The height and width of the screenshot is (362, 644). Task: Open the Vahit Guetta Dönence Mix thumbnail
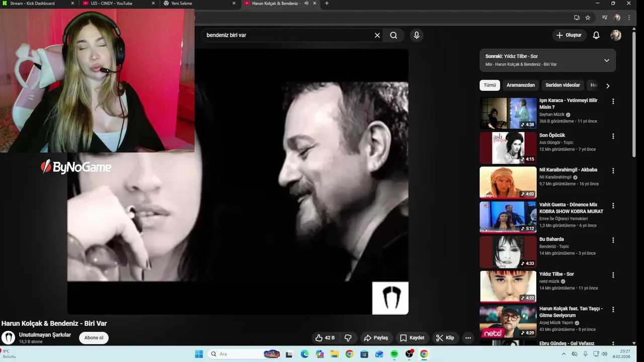pyautogui.click(x=508, y=217)
